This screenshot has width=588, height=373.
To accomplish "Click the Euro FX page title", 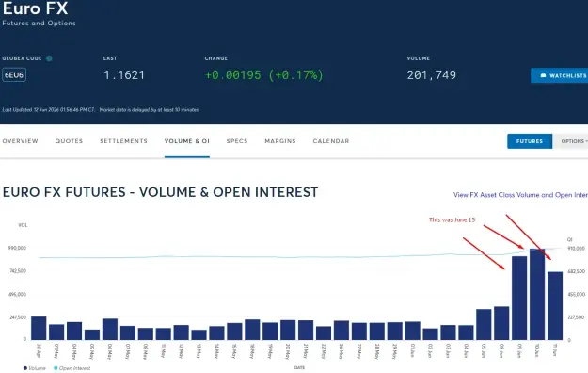I will pos(35,8).
